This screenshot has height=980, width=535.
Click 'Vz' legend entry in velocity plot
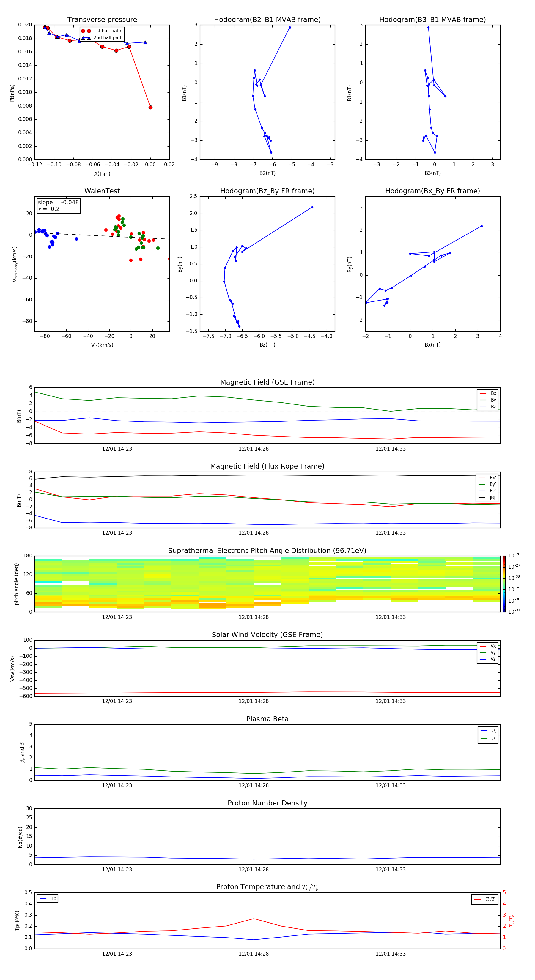click(x=488, y=659)
